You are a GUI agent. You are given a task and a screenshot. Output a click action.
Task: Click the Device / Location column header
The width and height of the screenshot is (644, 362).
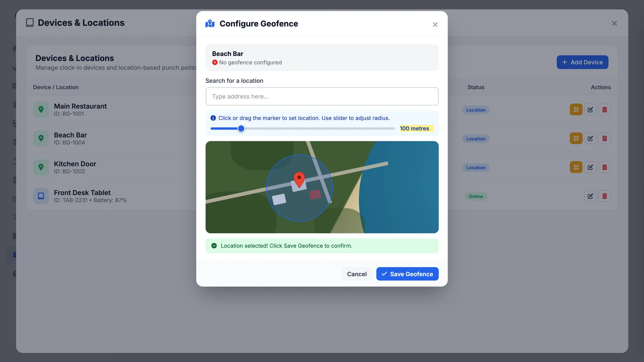(x=56, y=87)
